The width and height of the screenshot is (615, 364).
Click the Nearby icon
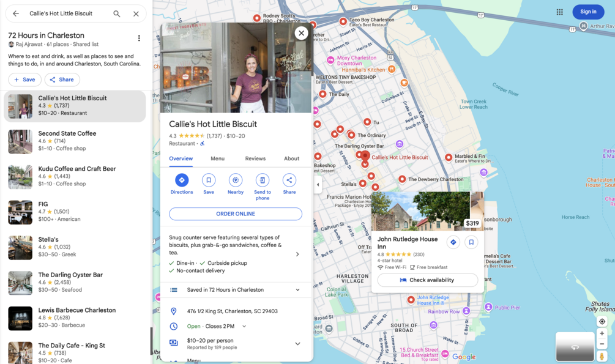[x=236, y=180]
